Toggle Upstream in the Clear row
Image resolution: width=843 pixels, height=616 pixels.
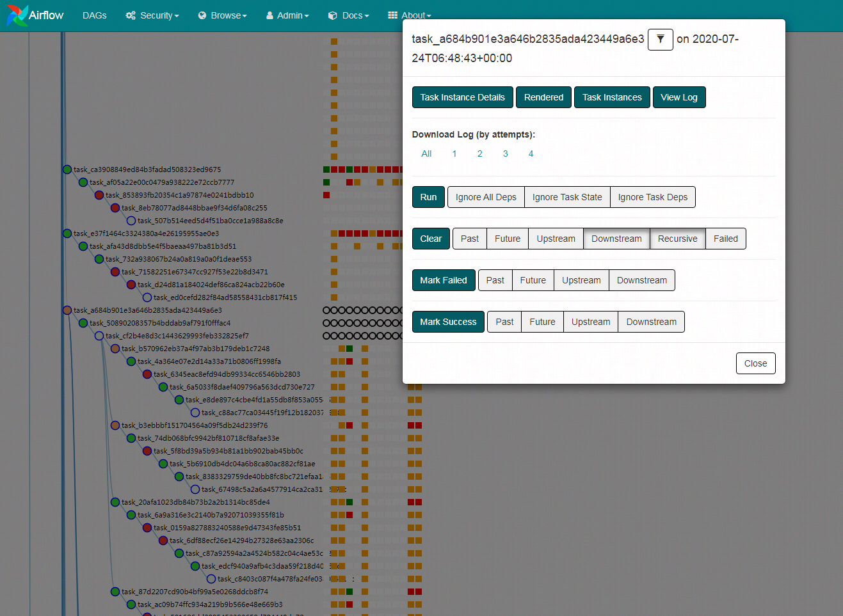pyautogui.click(x=556, y=239)
